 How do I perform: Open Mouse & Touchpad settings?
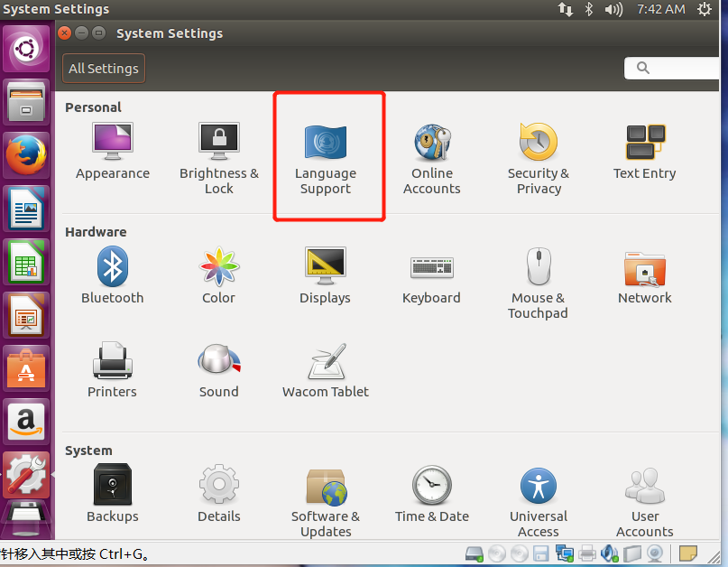tap(539, 283)
